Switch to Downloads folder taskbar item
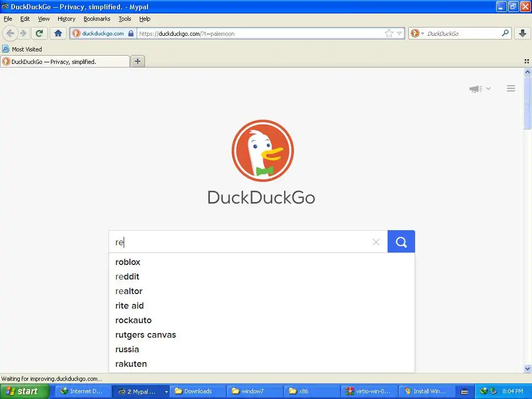 point(197,391)
